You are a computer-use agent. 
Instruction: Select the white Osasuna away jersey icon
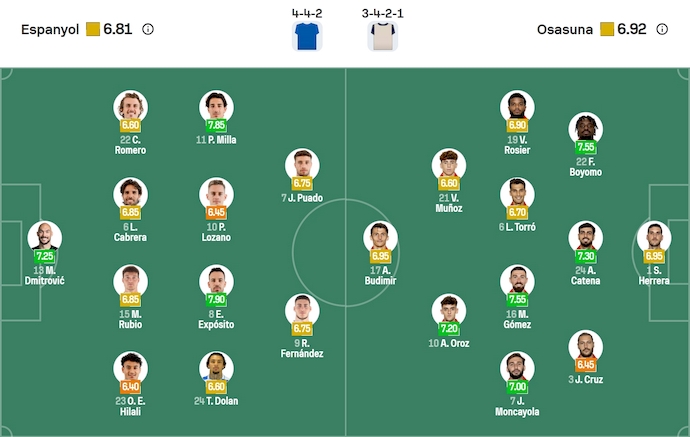(382, 37)
